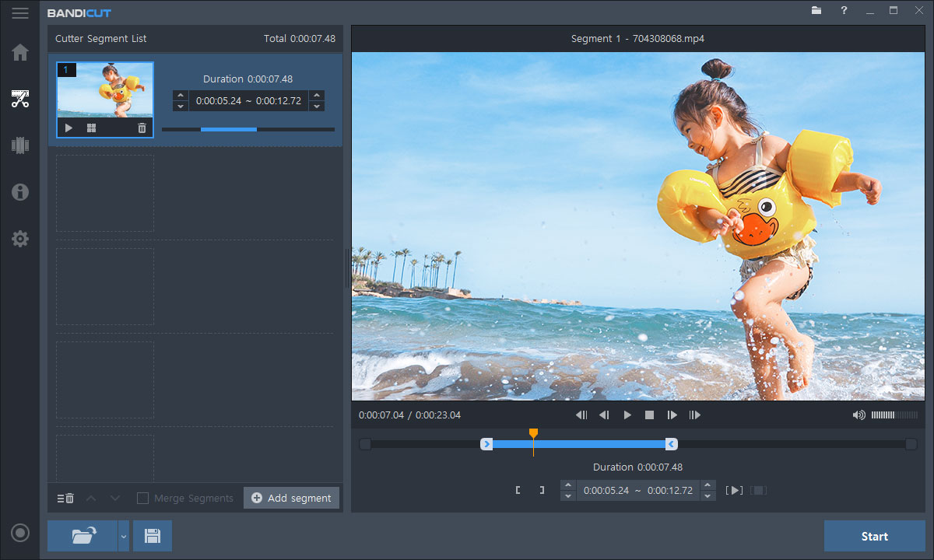Viewport: 934px width, 560px height.
Task: Delete all segments using the trash-list icon
Action: click(x=65, y=498)
